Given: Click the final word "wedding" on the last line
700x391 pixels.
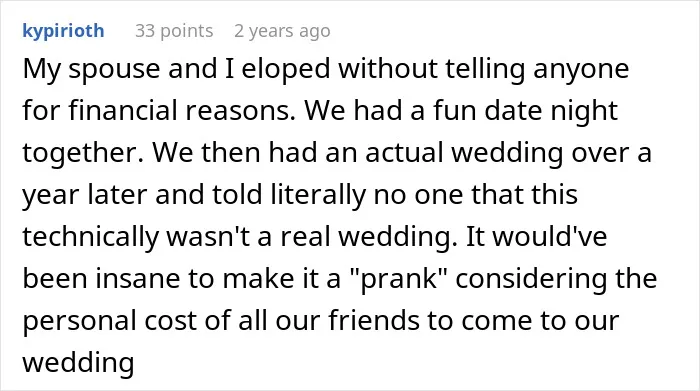Looking at the screenshot, I should pyautogui.click(x=78, y=362).
